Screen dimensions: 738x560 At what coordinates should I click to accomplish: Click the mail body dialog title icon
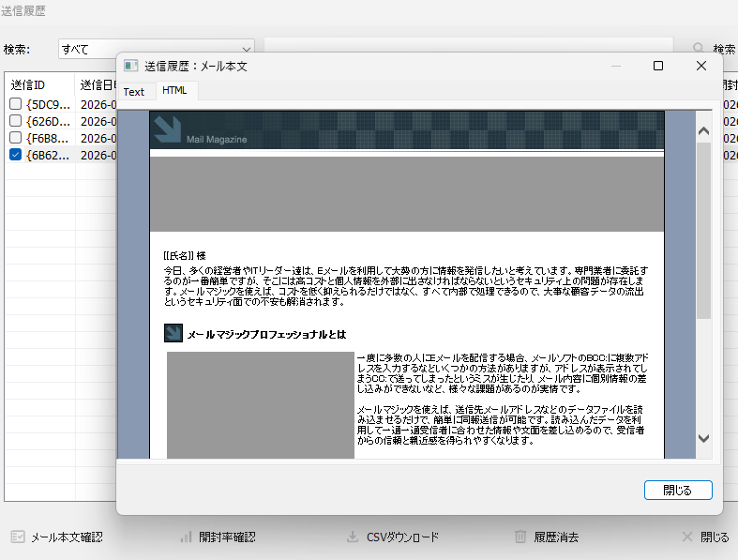[x=131, y=66]
